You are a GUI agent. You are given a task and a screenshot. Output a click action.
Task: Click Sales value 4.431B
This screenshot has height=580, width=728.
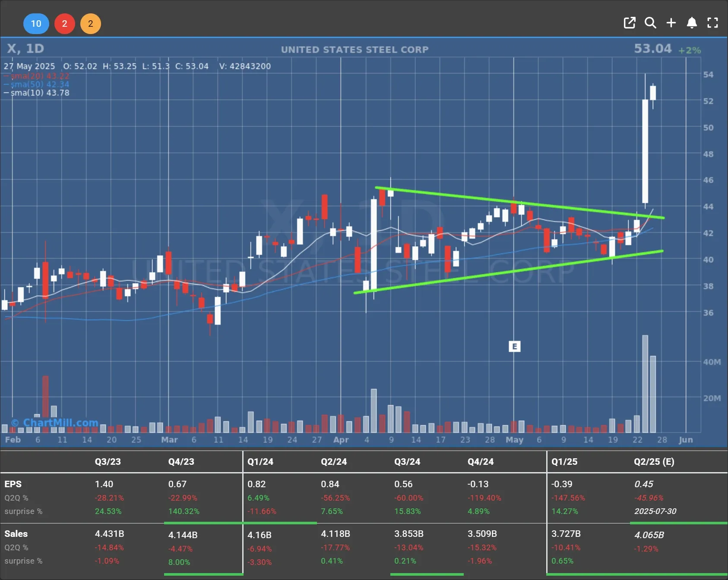110,534
